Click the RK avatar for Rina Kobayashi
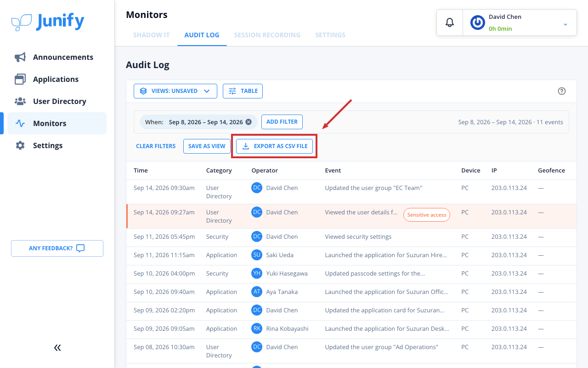Viewport: 588px width, 368px height. tap(257, 328)
